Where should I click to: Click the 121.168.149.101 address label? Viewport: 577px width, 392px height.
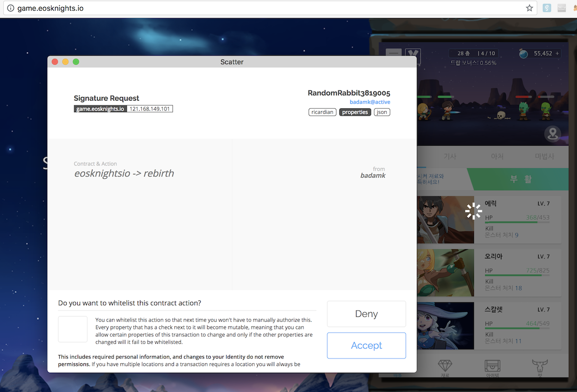coord(150,109)
